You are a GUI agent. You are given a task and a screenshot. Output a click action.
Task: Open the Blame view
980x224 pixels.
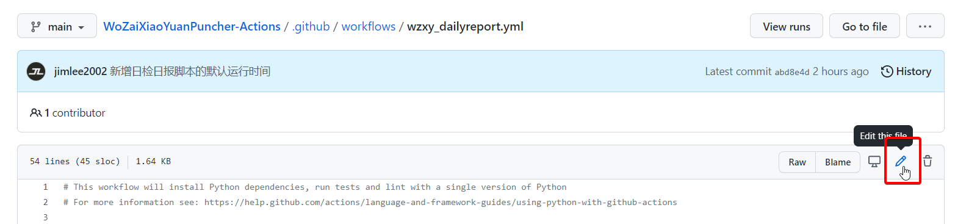click(838, 162)
